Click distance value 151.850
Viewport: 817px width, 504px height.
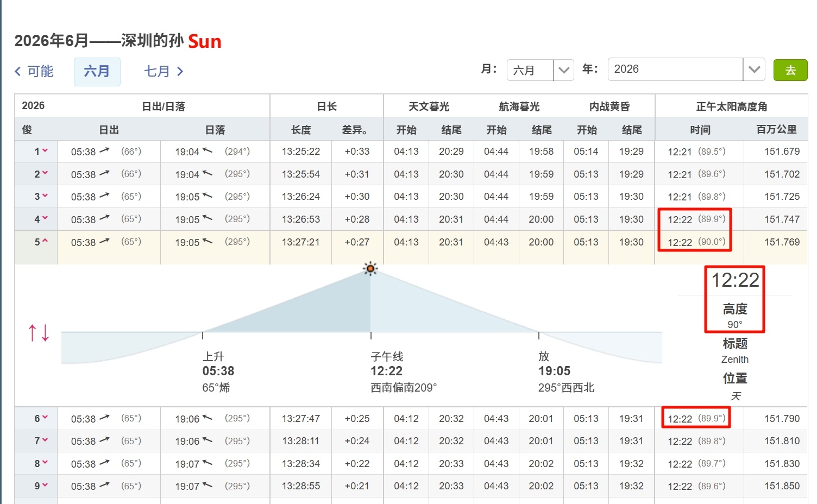coord(782,486)
